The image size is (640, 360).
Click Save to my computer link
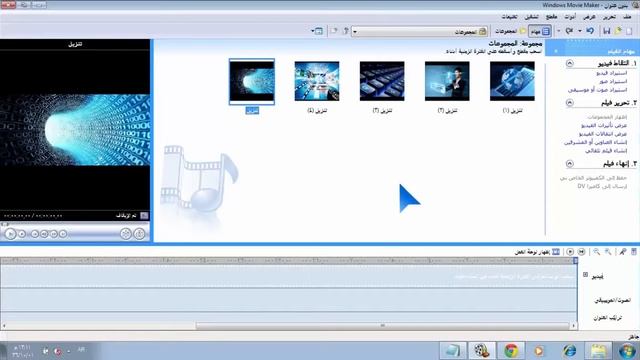tap(593, 178)
